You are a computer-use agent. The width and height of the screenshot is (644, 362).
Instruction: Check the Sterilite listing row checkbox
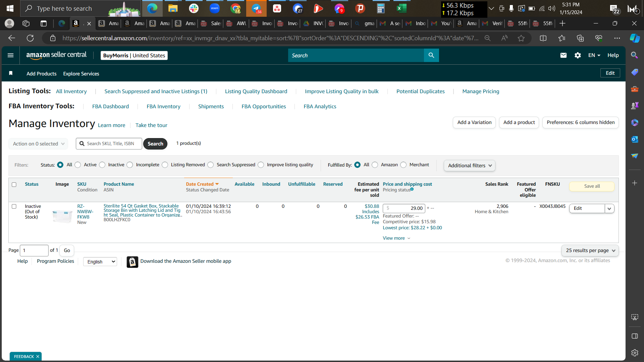pyautogui.click(x=14, y=206)
